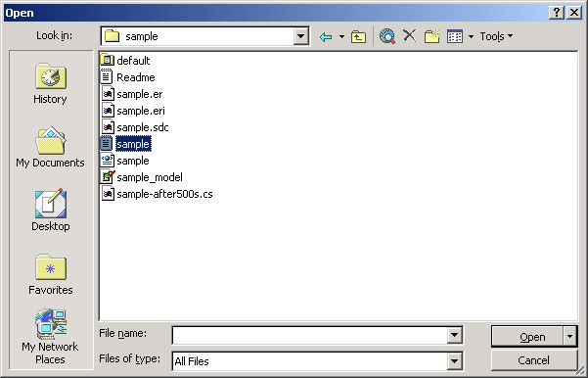The height and width of the screenshot is (378, 588).
Task: Expand the File name dropdown arrow
Action: (x=454, y=335)
